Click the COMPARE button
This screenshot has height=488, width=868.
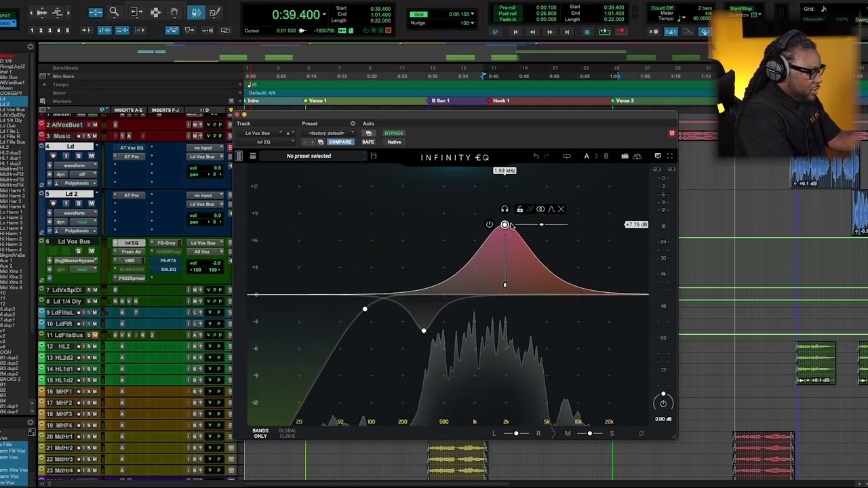[340, 142]
